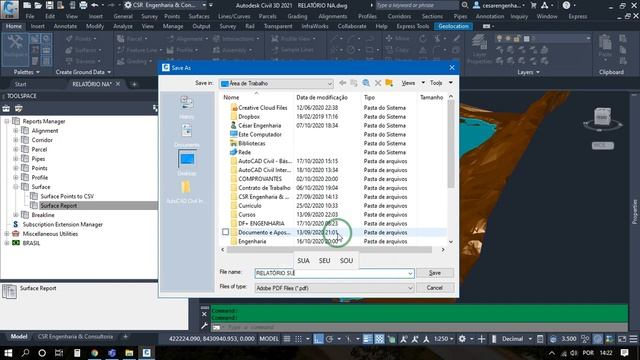Click Cancel button in Save As dialog
Viewport: 640px width, 360px height.
pos(435,288)
